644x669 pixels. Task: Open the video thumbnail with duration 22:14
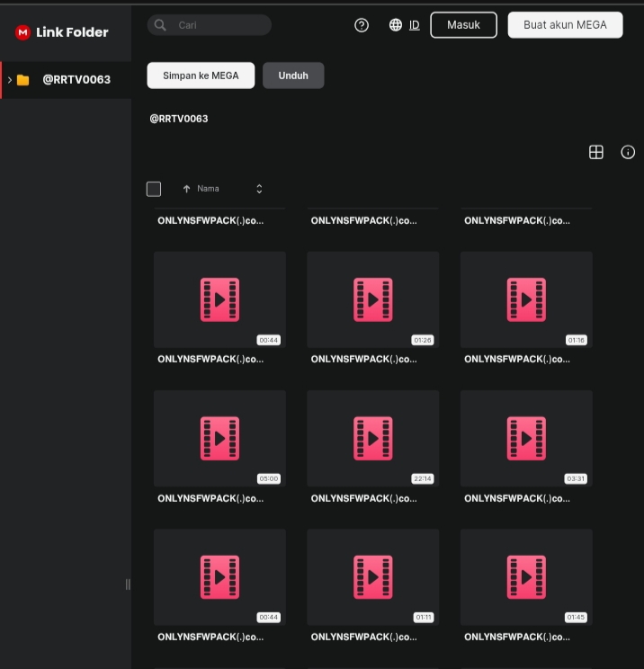(x=373, y=438)
